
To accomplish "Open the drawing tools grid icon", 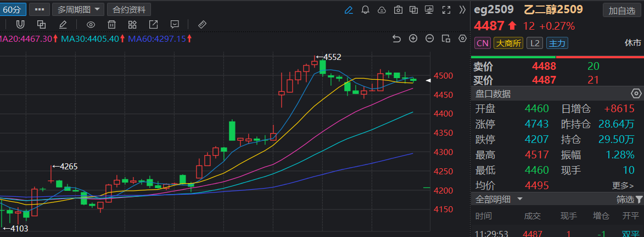I will click(132, 25).
